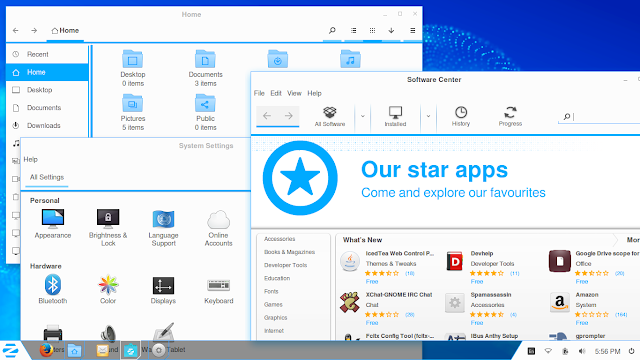The image size is (640, 360).
Task: Show All Software in Software Center
Action: pyautogui.click(x=330, y=116)
